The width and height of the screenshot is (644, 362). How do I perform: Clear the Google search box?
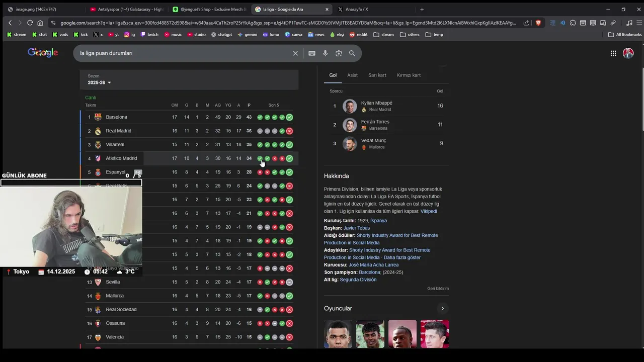click(x=295, y=53)
